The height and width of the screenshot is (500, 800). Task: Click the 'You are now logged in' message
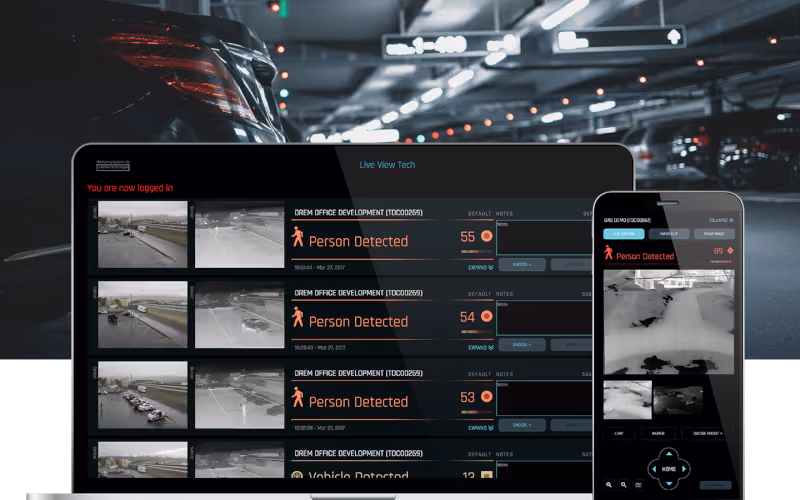point(130,188)
